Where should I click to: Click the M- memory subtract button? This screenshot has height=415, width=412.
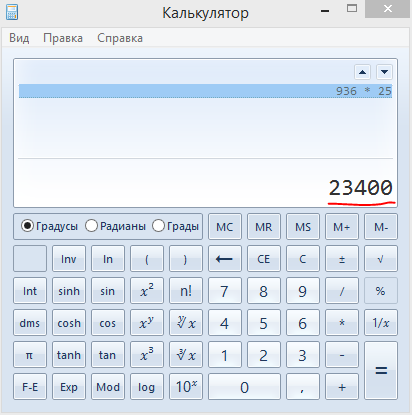[x=381, y=227]
